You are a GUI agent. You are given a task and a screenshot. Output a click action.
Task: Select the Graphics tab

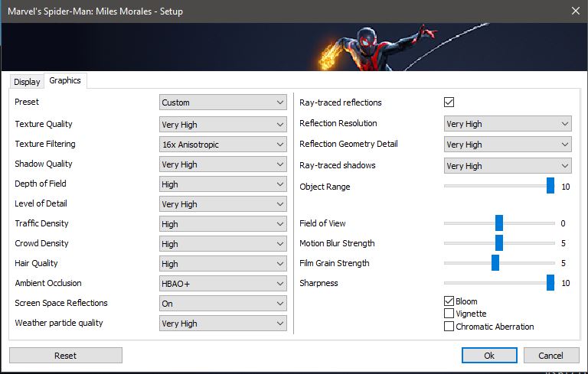pyautogui.click(x=65, y=80)
